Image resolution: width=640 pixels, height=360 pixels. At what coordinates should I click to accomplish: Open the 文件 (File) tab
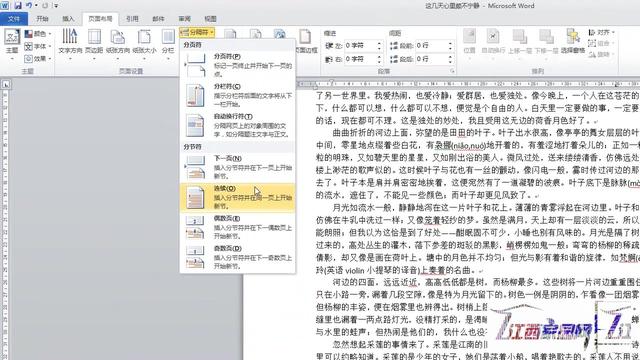[x=14, y=19]
